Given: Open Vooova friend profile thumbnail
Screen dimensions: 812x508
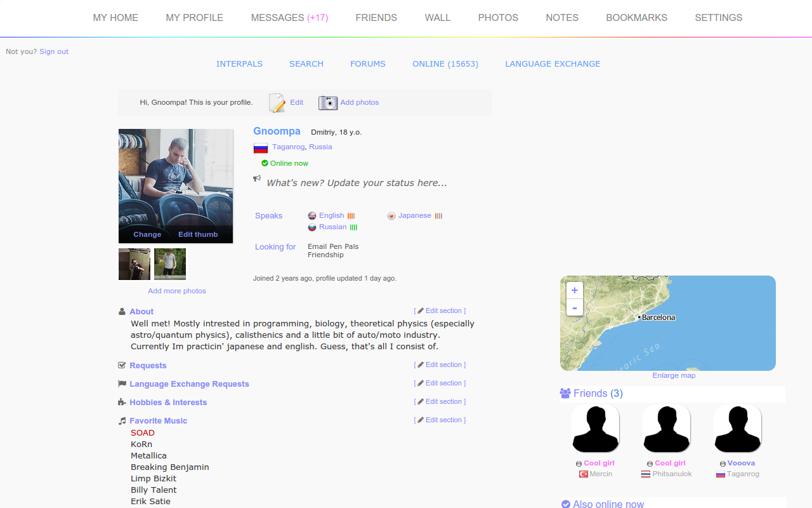Looking at the screenshot, I should (x=738, y=429).
